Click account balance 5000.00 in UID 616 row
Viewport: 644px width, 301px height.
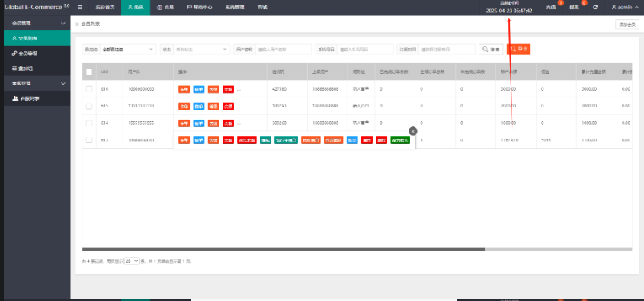pyautogui.click(x=508, y=89)
